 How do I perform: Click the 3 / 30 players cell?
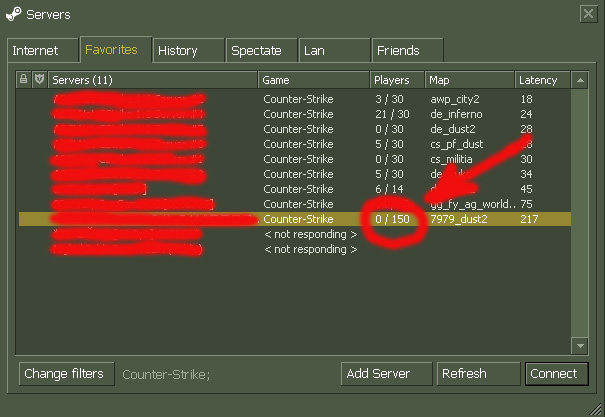(x=389, y=99)
